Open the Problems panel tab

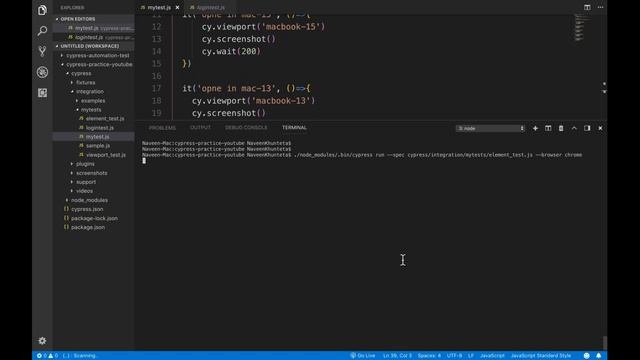tap(162, 128)
